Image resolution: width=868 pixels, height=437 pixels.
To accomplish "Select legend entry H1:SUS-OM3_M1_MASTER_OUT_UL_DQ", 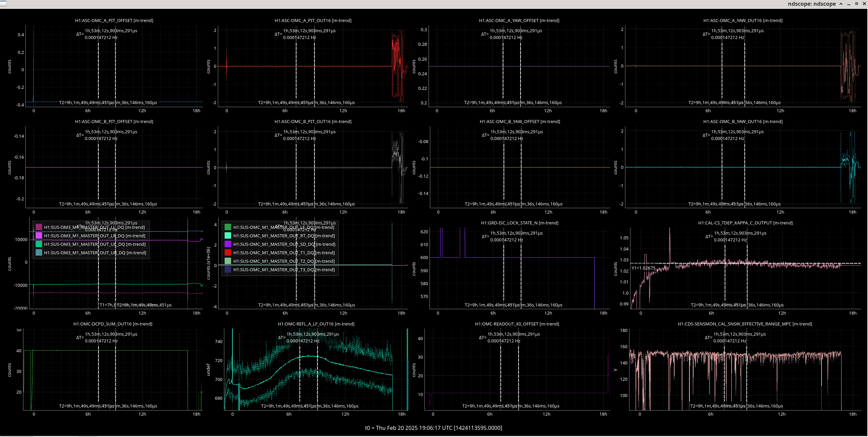I will (95, 244).
